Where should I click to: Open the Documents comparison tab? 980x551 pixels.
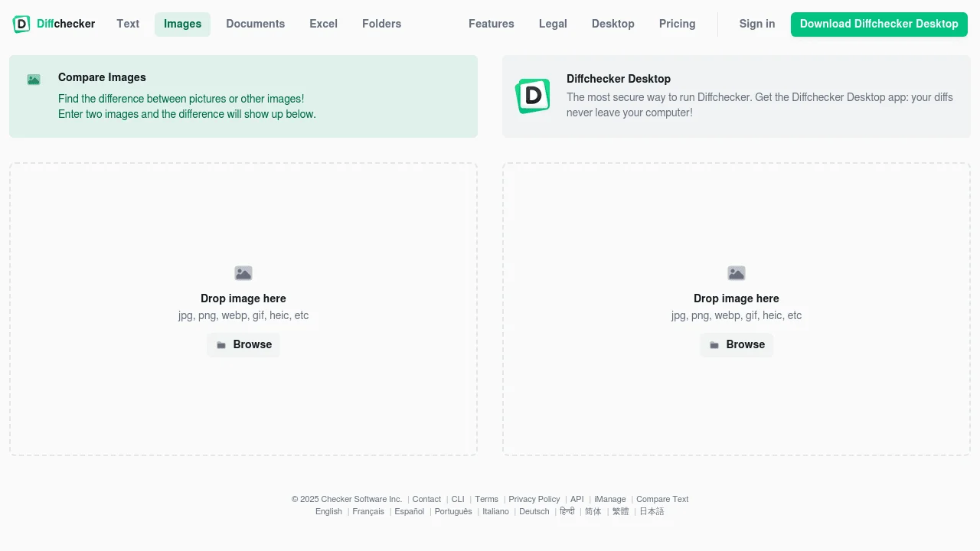click(x=255, y=24)
